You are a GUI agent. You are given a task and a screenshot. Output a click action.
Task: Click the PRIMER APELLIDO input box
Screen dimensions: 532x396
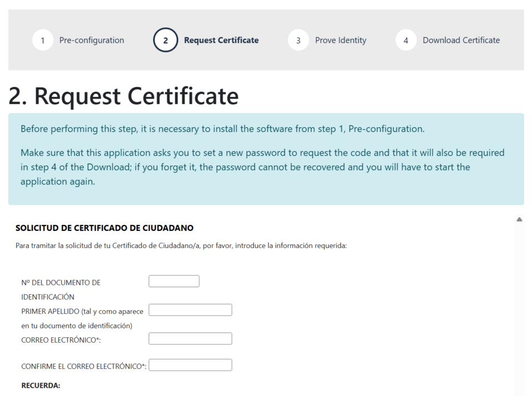(190, 310)
